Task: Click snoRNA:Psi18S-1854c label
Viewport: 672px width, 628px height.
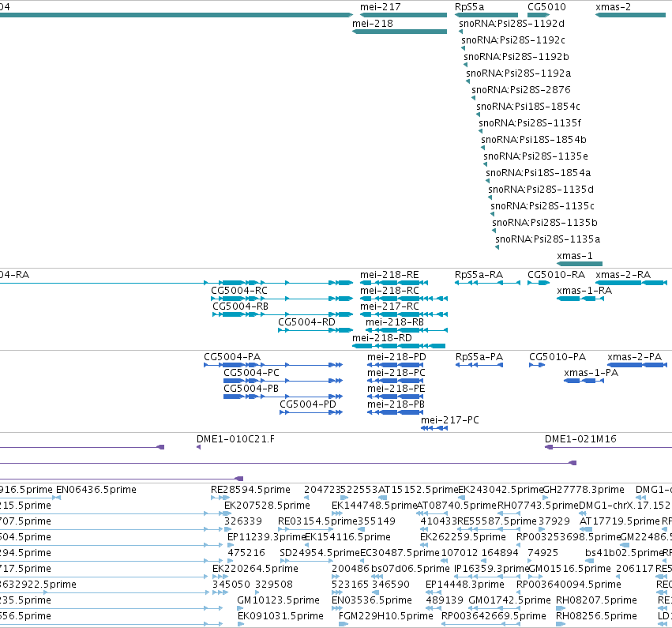Action: [x=528, y=107]
